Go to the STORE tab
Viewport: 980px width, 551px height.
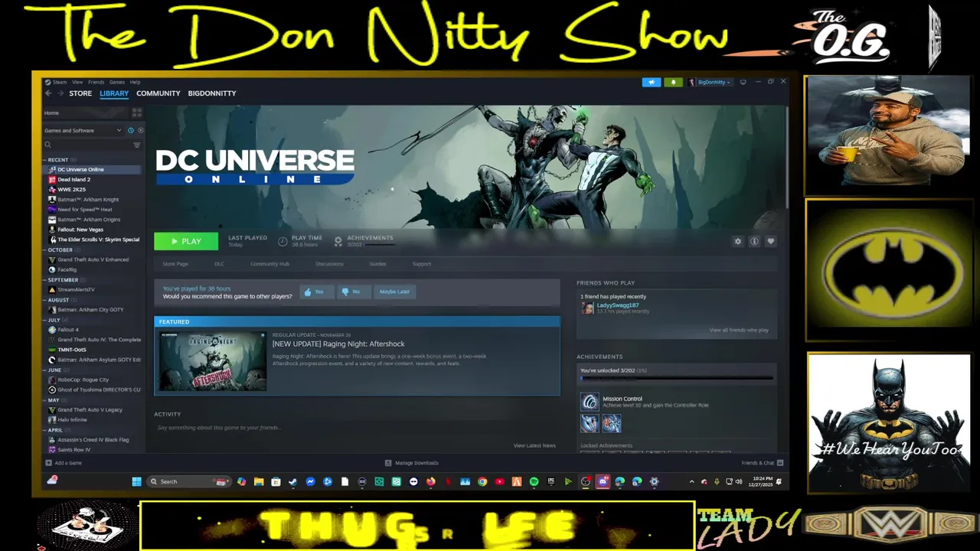point(80,93)
